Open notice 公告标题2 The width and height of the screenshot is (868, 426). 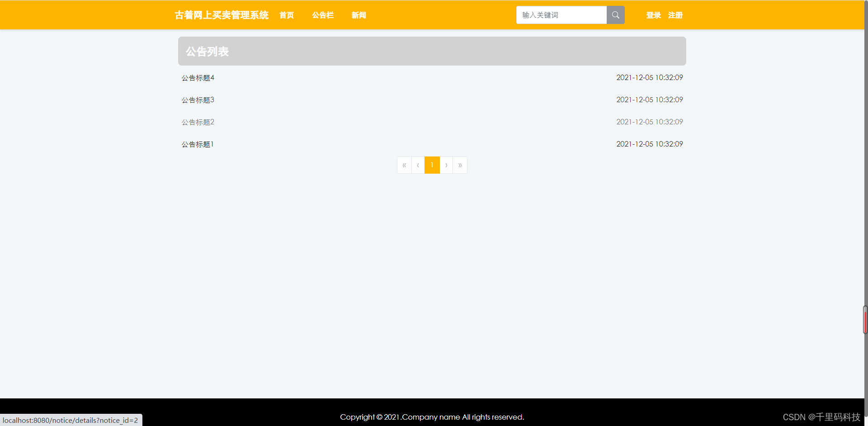[x=198, y=122]
